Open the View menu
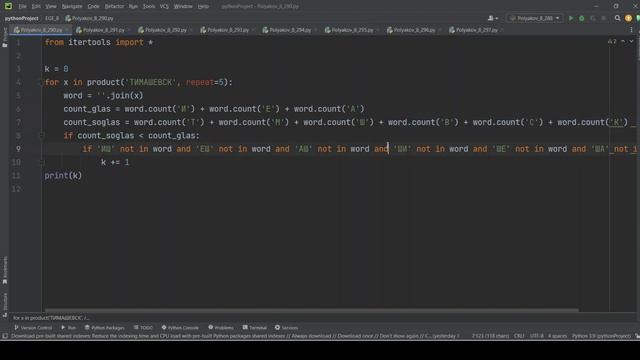Viewport: 640px width, 360px height. [x=51, y=6]
